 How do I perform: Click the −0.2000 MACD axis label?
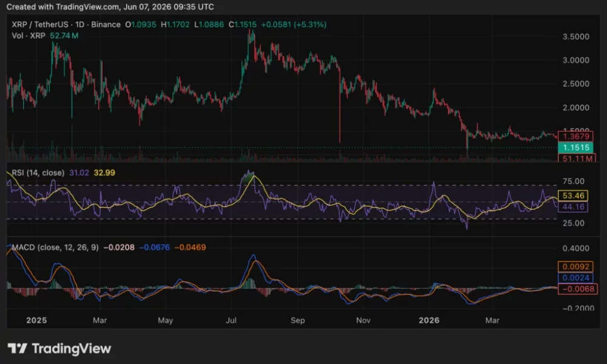click(x=578, y=308)
